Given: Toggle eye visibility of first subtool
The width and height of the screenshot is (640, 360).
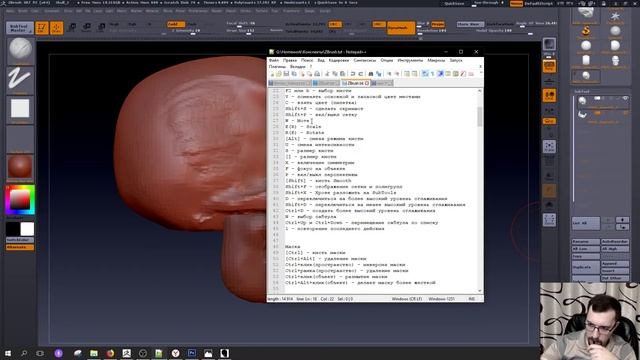Looking at the screenshot, I should pyautogui.click(x=625, y=98).
